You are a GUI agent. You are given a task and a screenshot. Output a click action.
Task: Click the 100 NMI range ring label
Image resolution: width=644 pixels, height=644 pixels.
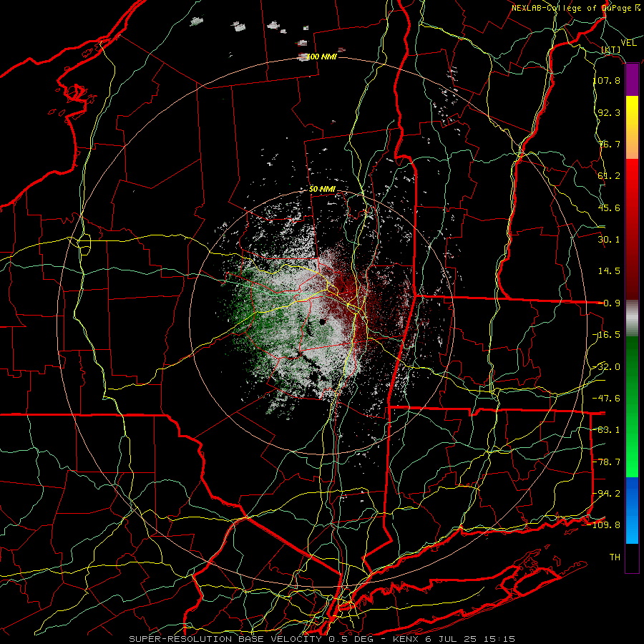click(x=321, y=57)
